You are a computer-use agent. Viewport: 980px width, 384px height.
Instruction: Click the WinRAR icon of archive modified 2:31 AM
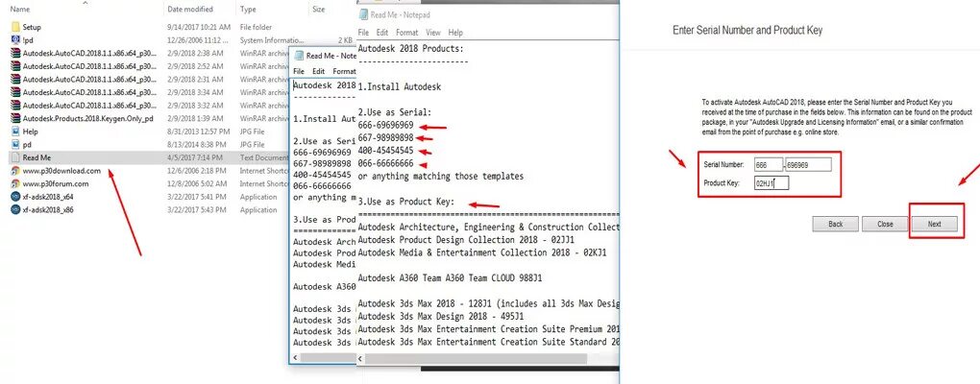[15, 80]
